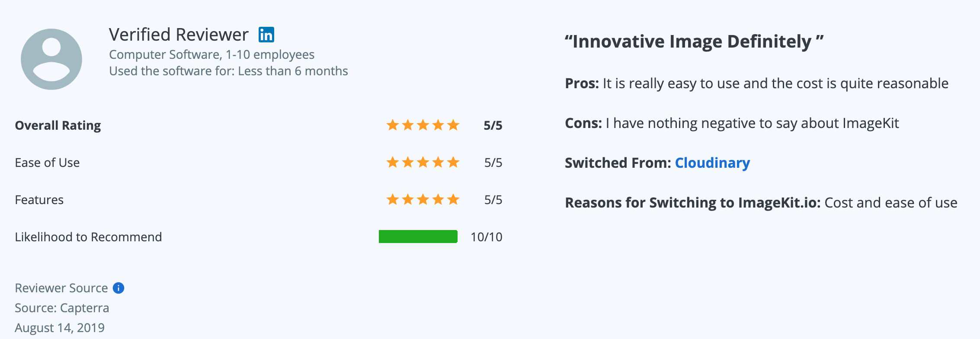Image resolution: width=980 pixels, height=339 pixels.
Task: Open the Cloudinary link
Action: click(x=712, y=163)
